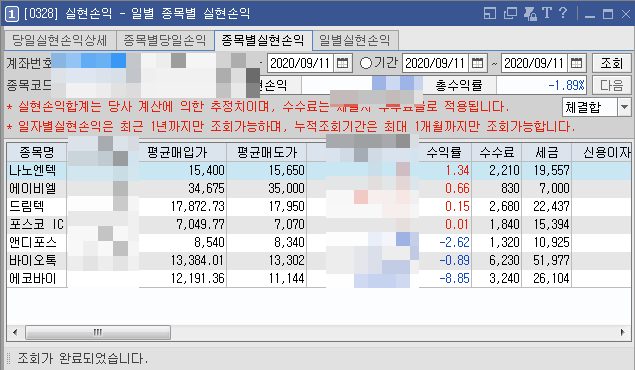Select the 앤디포스 row
Image resolution: width=635 pixels, height=370 pixels.
click(x=319, y=242)
